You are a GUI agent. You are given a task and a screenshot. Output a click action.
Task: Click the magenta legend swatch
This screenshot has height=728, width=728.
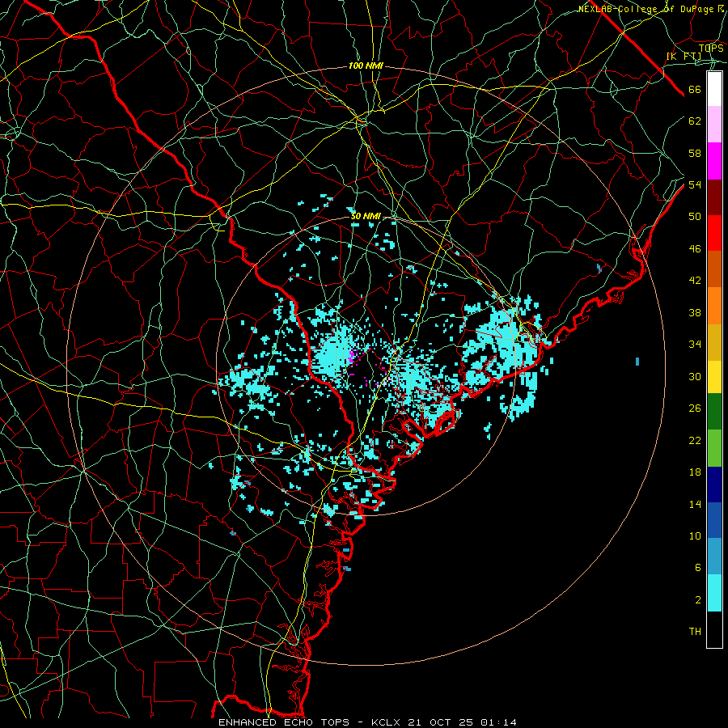(714, 161)
